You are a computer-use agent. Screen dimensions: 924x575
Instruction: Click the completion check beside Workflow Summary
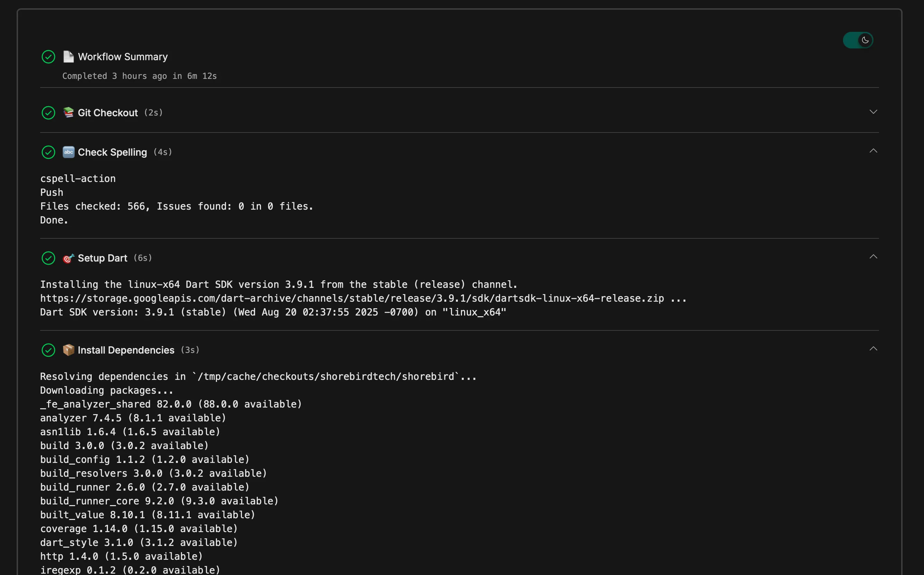pyautogui.click(x=48, y=56)
